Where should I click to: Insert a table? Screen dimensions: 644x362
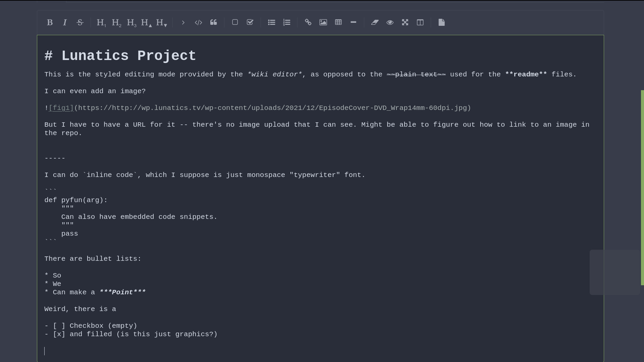[x=338, y=22]
